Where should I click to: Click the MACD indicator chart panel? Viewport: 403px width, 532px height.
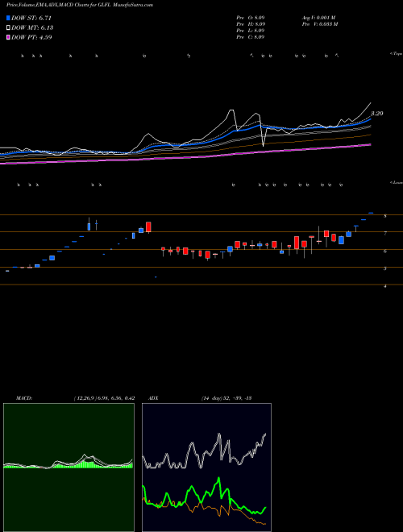69,468
